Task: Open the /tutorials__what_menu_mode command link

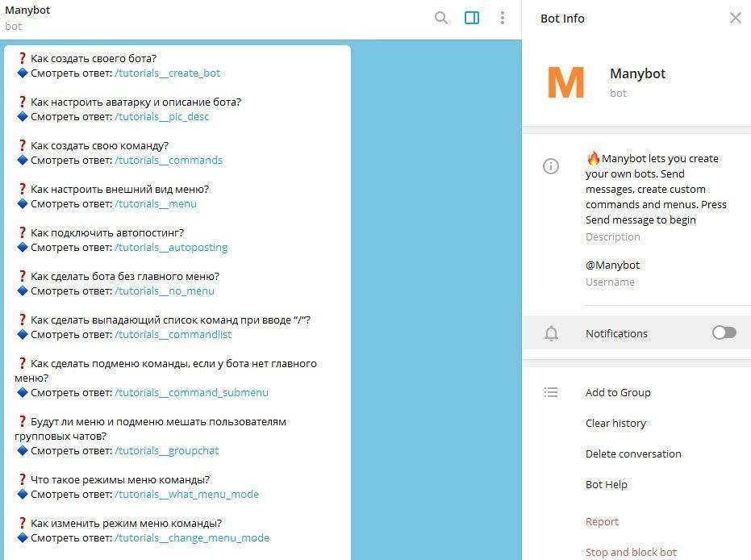Action: coord(187,495)
